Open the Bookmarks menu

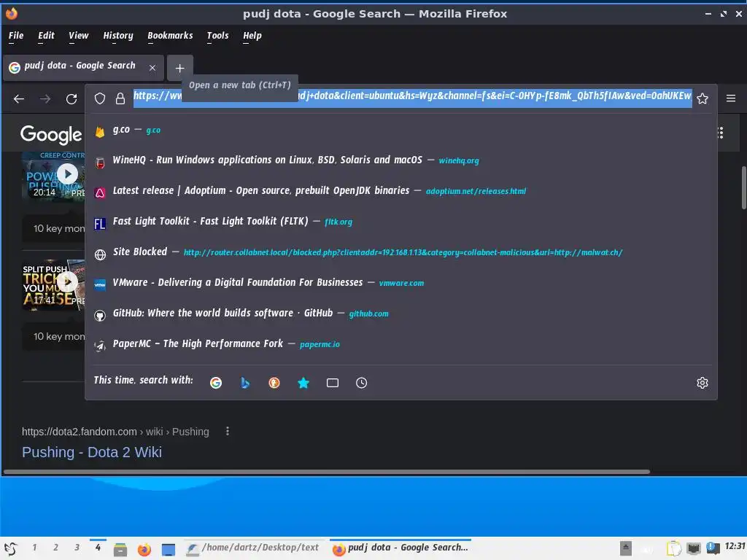[x=170, y=36]
